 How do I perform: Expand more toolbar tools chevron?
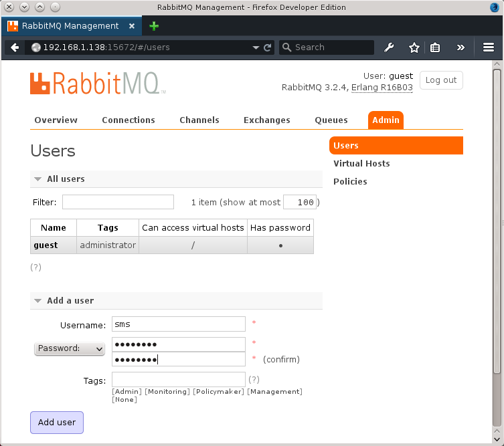tap(460, 47)
